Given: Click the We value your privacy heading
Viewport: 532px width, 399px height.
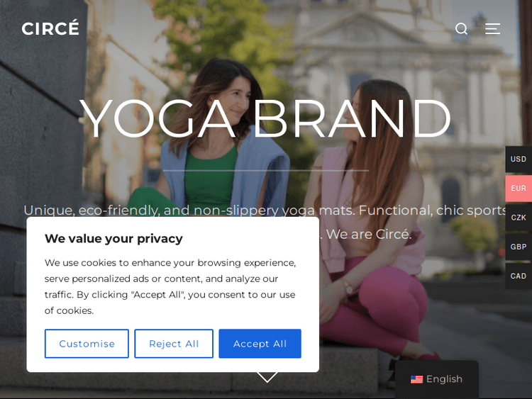Looking at the screenshot, I should click(x=113, y=239).
